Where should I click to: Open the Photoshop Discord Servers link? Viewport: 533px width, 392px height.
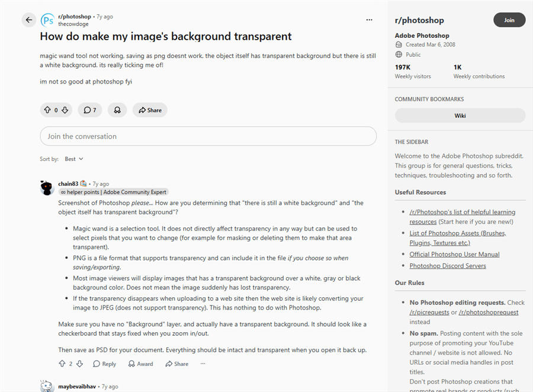pos(448,266)
